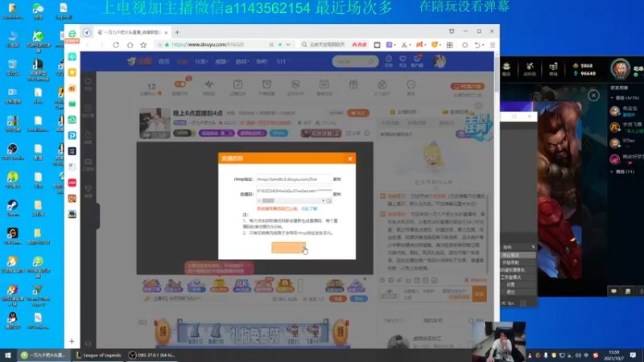
Task: Open the Store icon in League client
Action: pyautogui.click(x=553, y=68)
